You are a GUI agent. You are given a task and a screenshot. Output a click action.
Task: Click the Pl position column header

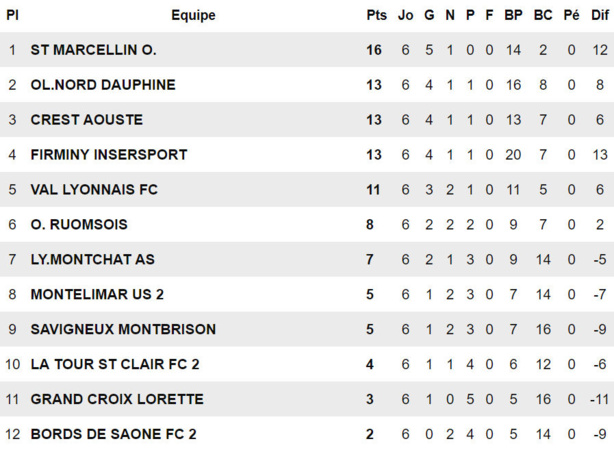point(12,15)
